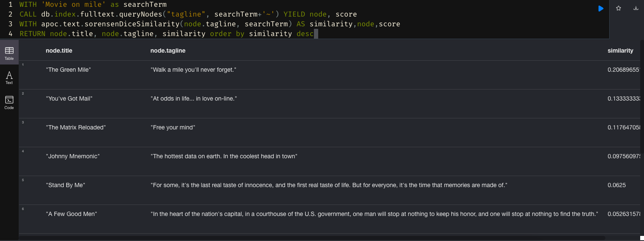Click the "Free your mind" tagline cell
Image resolution: width=644 pixels, height=241 pixels.
[x=173, y=127]
